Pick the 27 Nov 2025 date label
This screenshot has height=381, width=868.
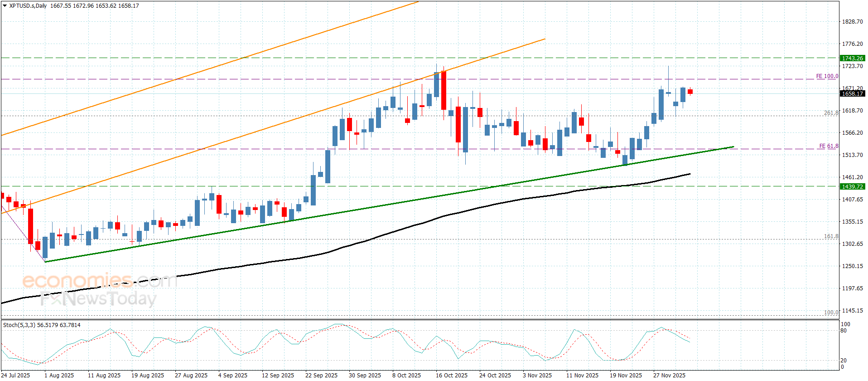(x=669, y=375)
